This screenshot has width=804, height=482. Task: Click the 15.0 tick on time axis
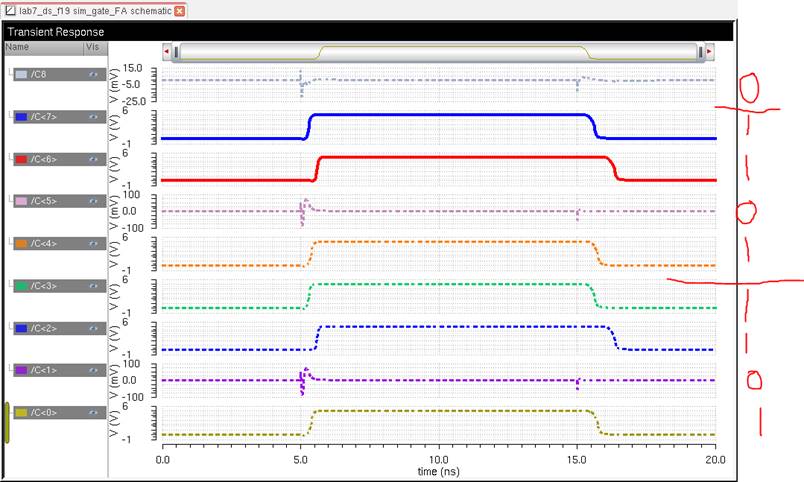click(x=577, y=459)
